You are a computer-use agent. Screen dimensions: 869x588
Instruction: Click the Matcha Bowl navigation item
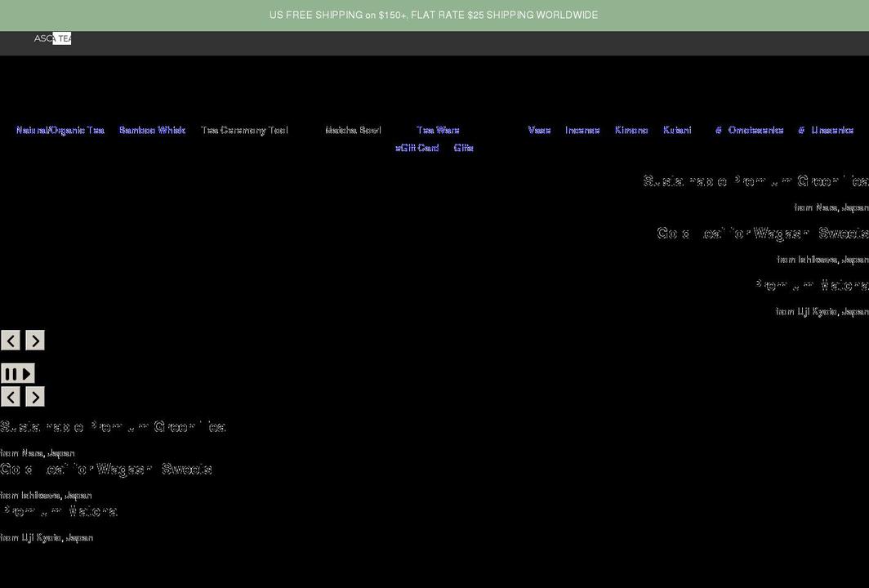[x=354, y=130]
